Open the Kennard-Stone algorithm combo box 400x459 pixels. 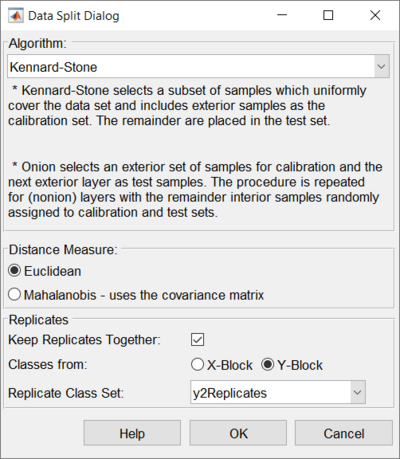[x=198, y=66]
